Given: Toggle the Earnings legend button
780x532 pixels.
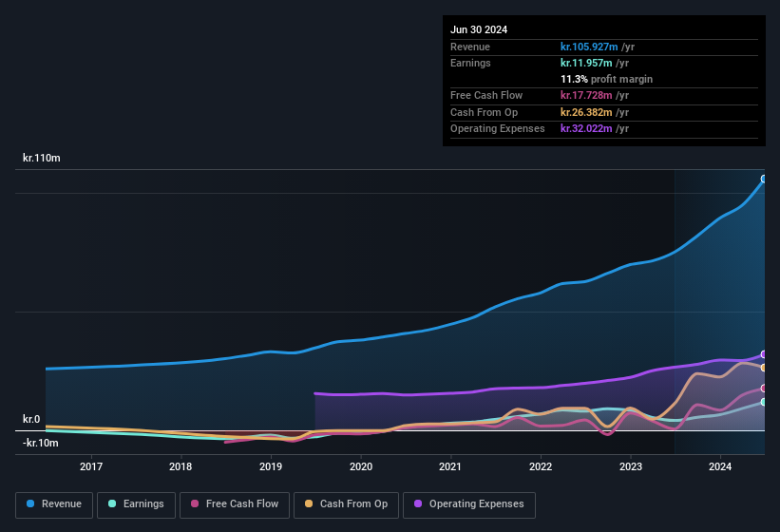Looking at the screenshot, I should coord(136,504).
